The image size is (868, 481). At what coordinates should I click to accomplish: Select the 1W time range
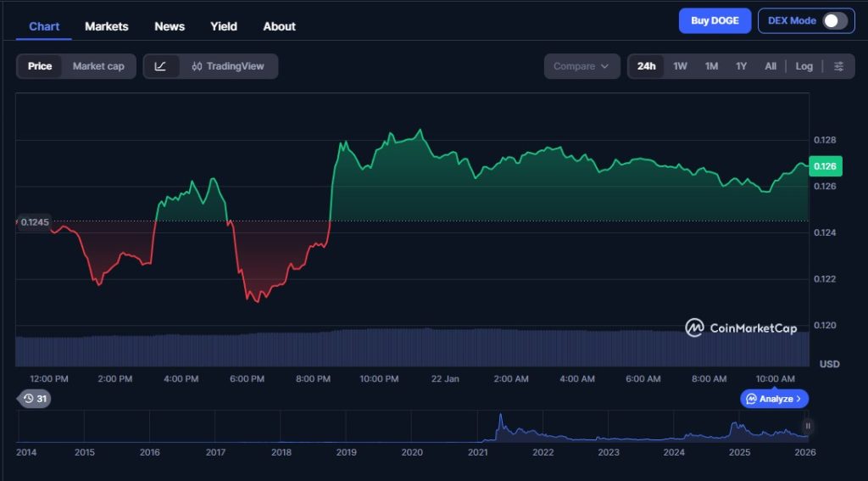(680, 66)
